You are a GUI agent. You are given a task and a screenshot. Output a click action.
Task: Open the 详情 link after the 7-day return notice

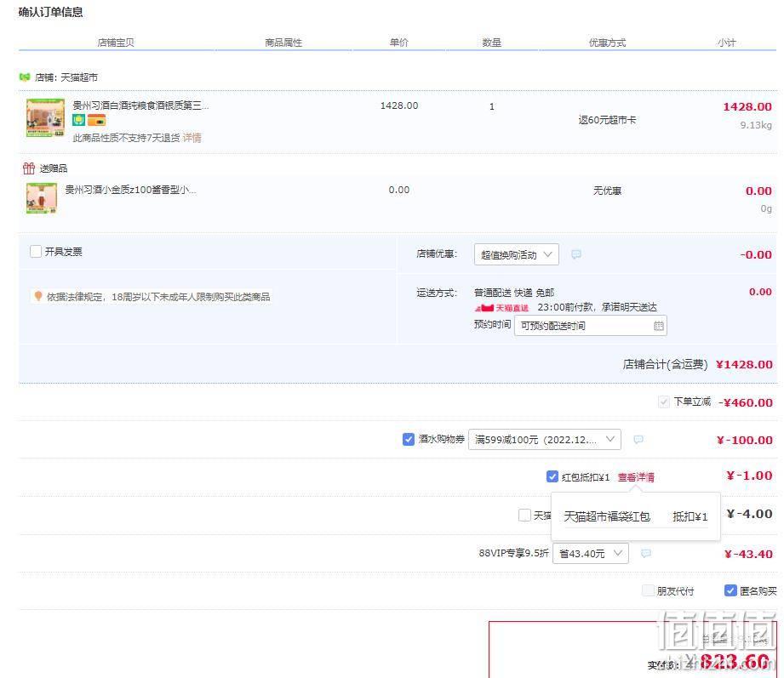point(192,138)
